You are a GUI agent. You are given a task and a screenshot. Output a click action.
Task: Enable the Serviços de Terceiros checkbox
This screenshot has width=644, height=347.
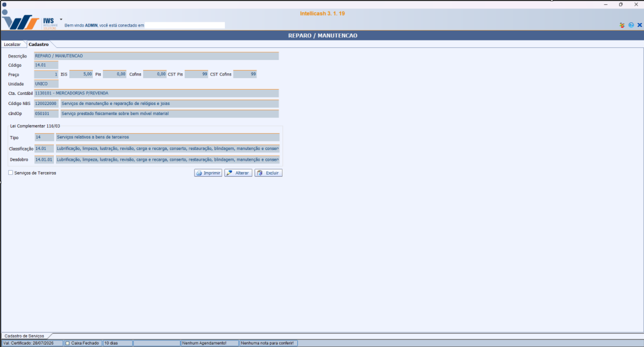(x=11, y=173)
